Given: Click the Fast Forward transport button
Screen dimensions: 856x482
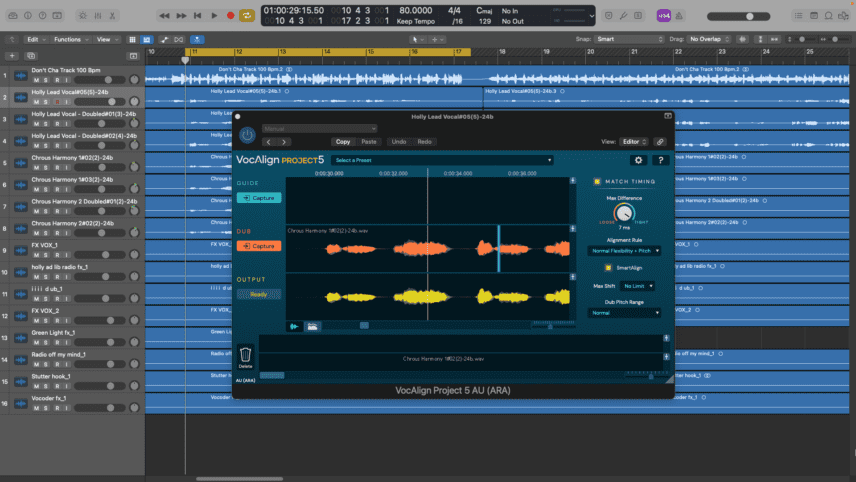Looking at the screenshot, I should [x=181, y=16].
